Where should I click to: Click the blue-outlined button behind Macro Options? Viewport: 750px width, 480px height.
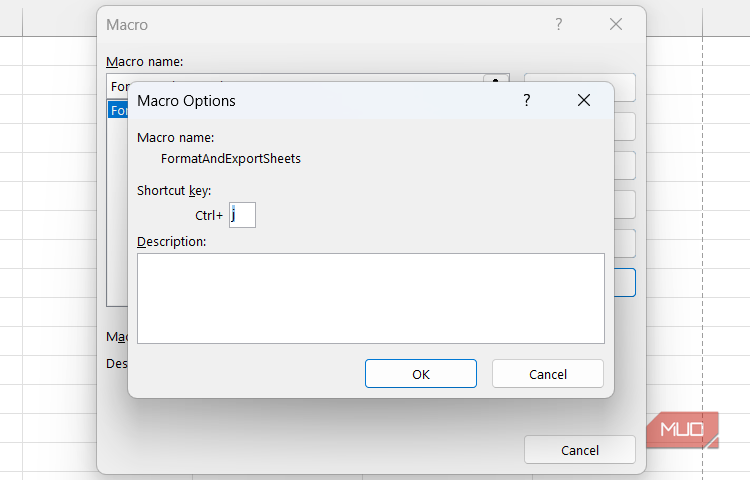(626, 282)
